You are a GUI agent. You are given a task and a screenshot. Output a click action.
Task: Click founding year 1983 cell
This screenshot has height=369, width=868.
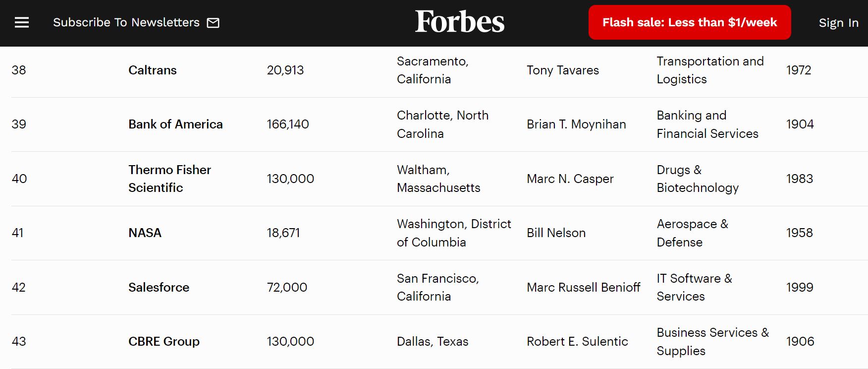800,179
